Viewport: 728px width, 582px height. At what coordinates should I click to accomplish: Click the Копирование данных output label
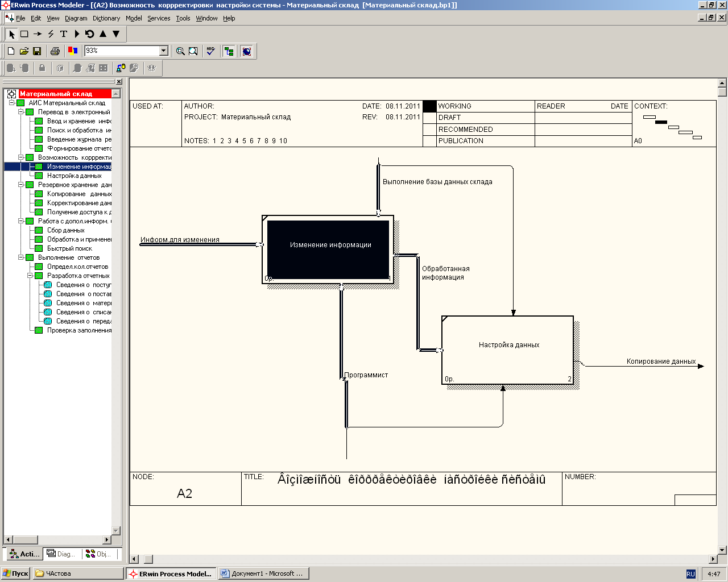pyautogui.click(x=661, y=361)
